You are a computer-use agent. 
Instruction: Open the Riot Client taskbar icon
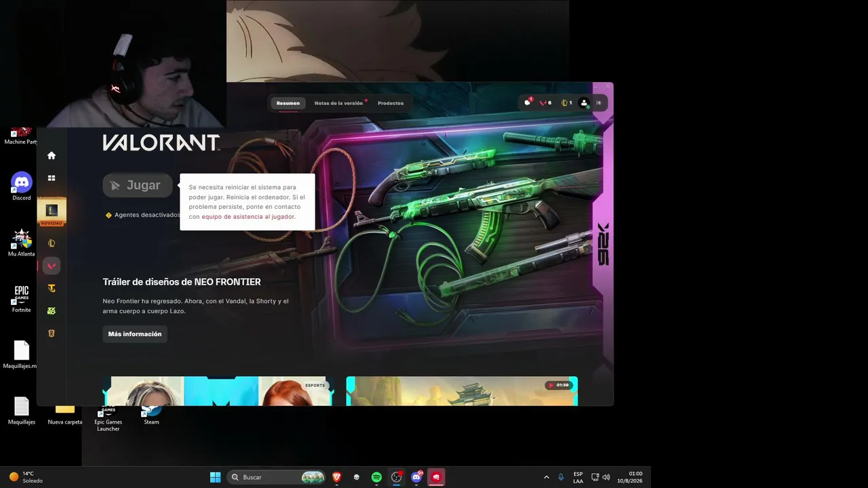(x=436, y=477)
